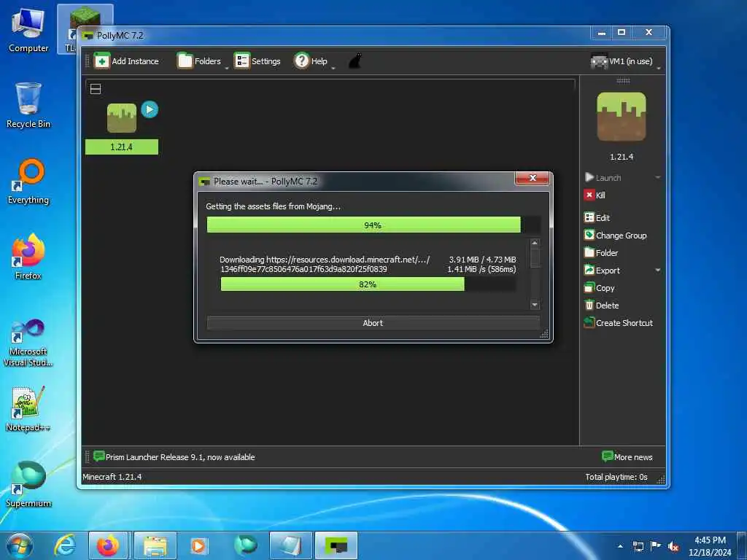Close the Please wait dialog
The width and height of the screenshot is (747, 560).
click(x=533, y=178)
